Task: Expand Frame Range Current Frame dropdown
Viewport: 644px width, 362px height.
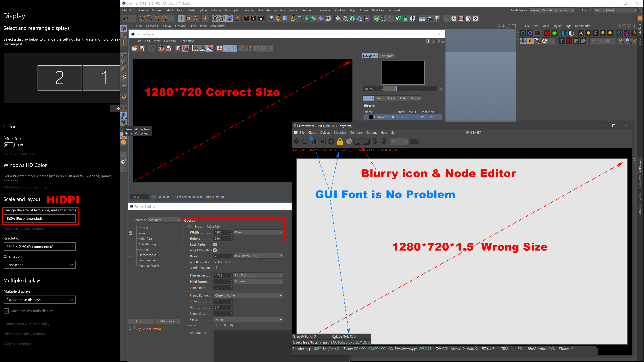Action: 248,295
